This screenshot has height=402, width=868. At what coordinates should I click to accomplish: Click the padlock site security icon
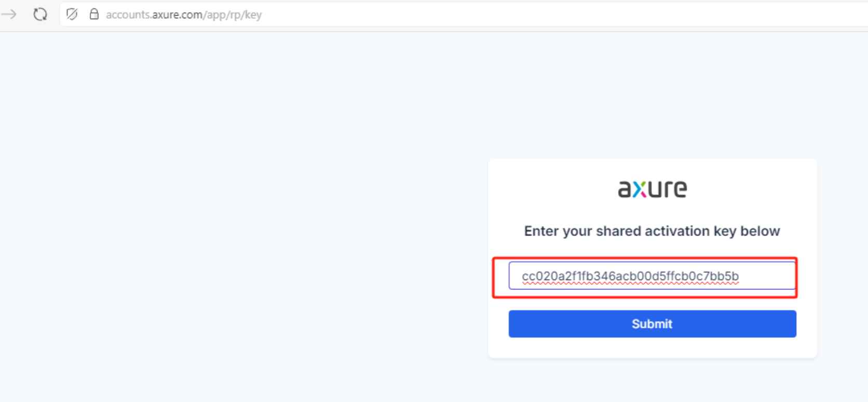pos(94,15)
